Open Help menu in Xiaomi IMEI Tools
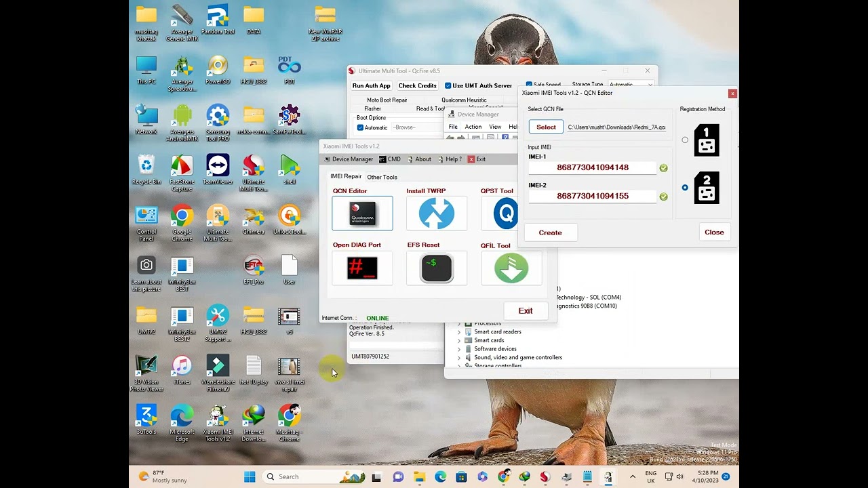The height and width of the screenshot is (488, 868). point(450,159)
